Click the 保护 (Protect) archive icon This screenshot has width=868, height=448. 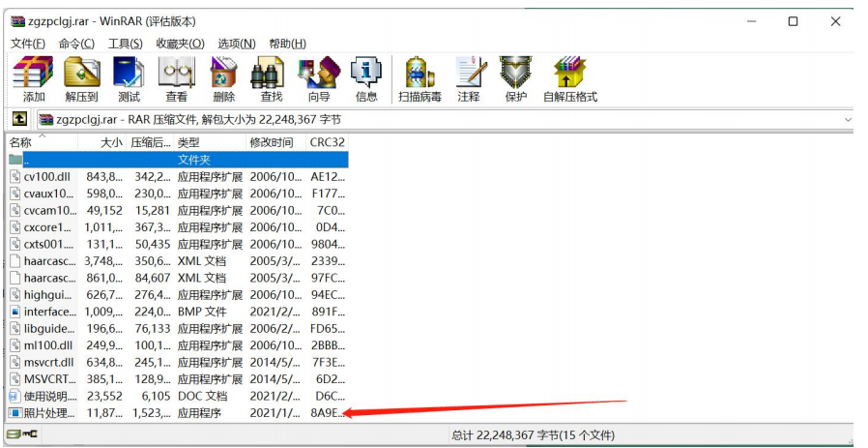pos(516,78)
